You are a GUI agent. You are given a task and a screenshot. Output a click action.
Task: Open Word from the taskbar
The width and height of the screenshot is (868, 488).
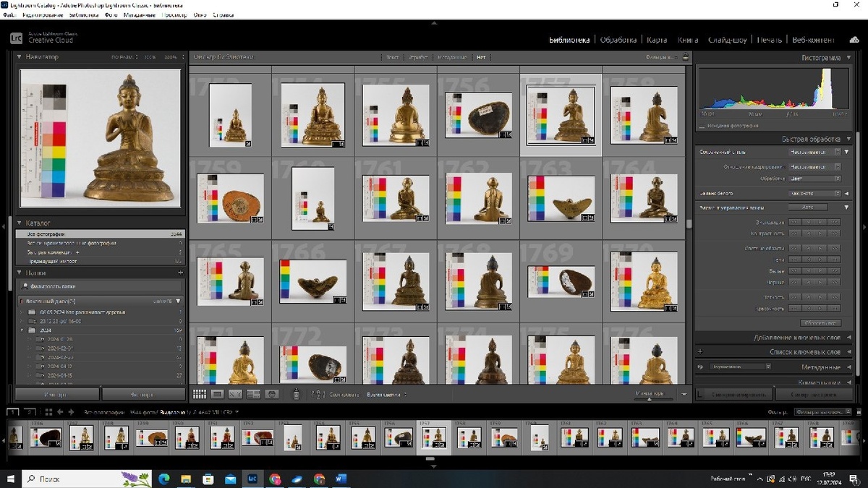(341, 479)
